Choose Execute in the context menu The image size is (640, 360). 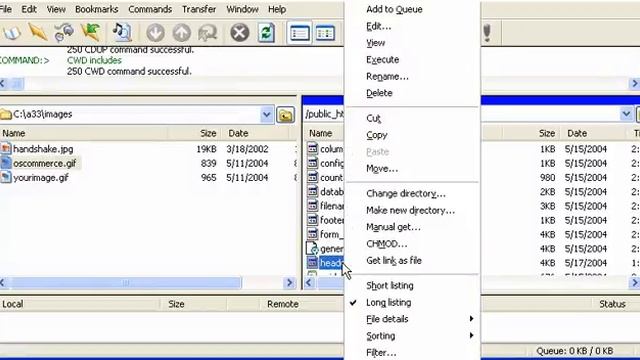point(382,60)
